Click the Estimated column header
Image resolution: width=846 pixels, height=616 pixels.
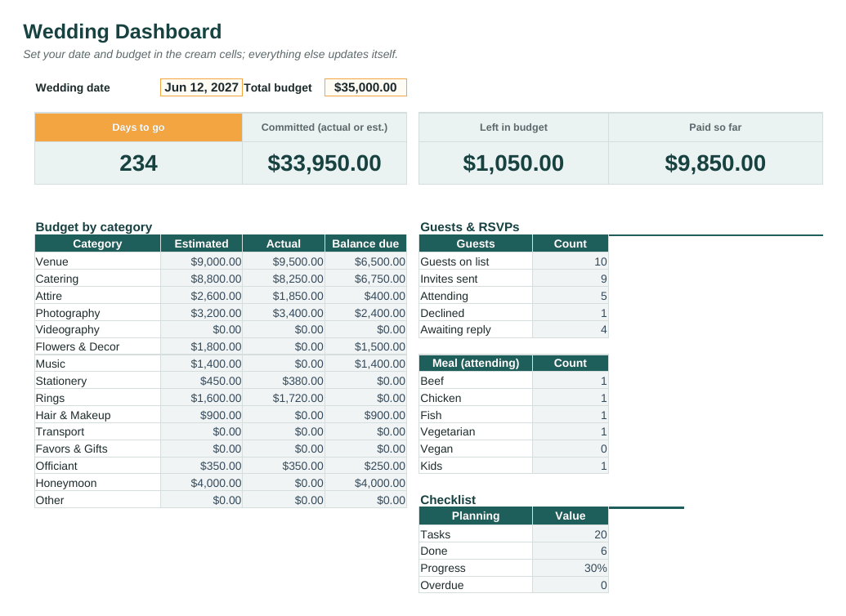[201, 243]
